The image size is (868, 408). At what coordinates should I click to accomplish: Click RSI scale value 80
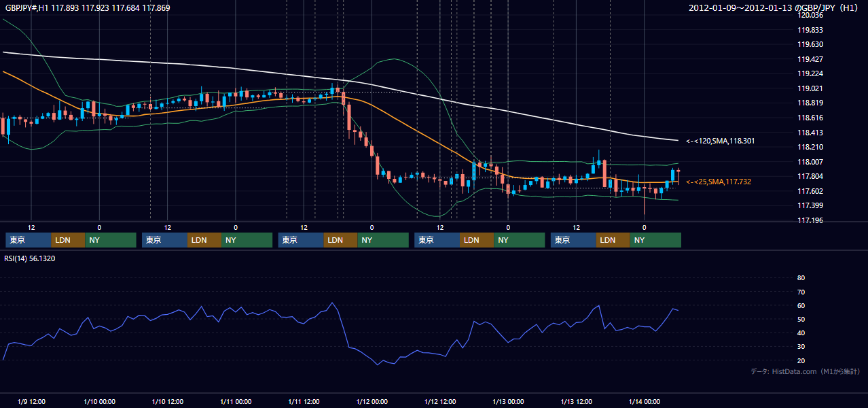[x=801, y=278]
